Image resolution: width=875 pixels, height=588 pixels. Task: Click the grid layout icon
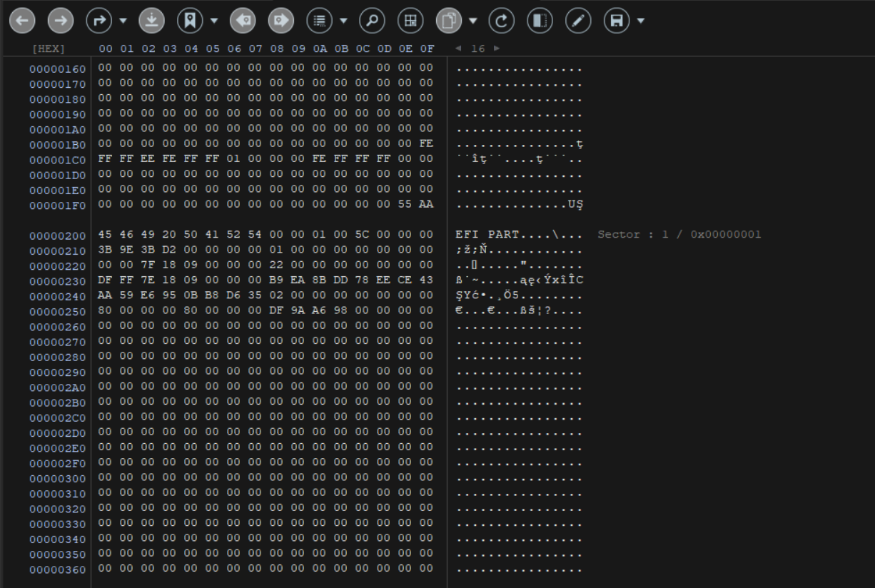click(x=410, y=21)
